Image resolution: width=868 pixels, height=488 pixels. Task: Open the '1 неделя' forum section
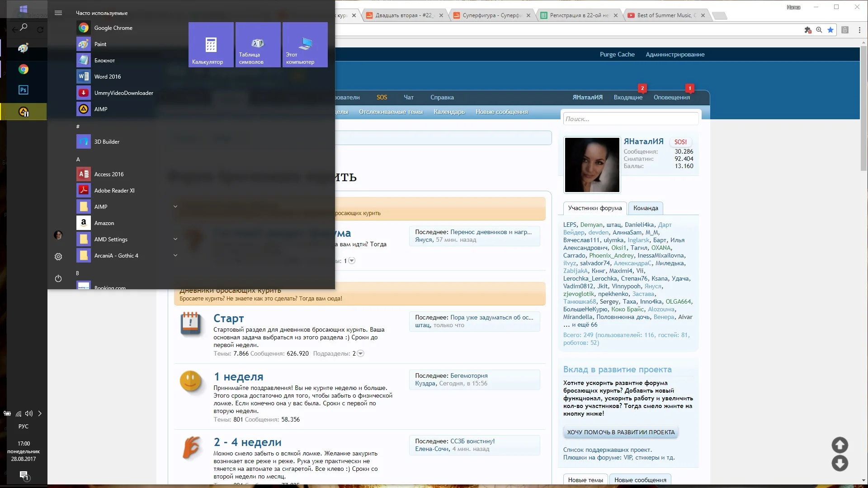tap(238, 377)
